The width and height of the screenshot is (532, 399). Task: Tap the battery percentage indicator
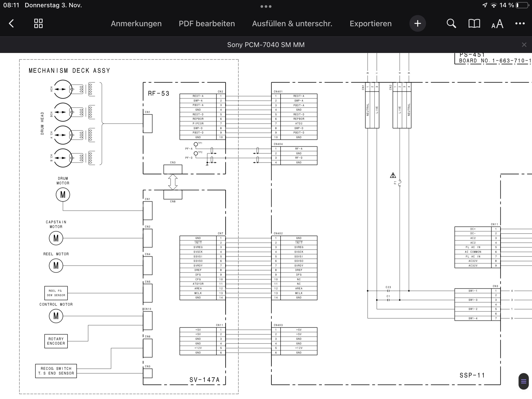(507, 5)
